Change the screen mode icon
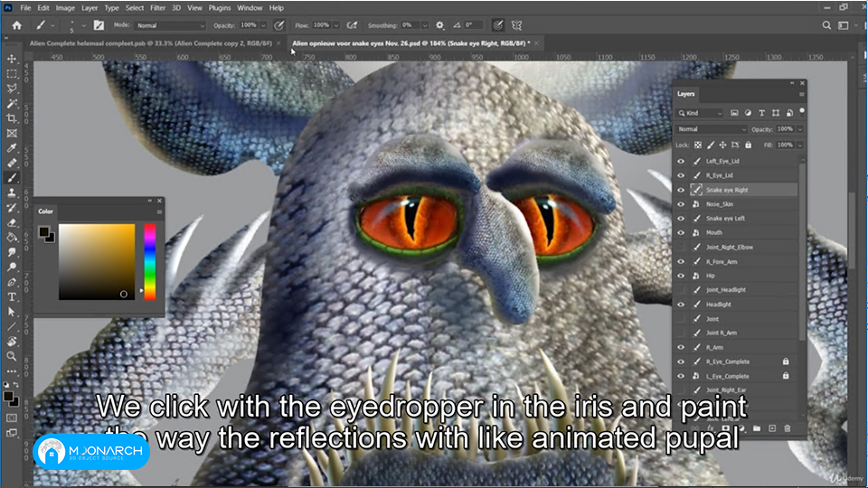 pos(12,433)
